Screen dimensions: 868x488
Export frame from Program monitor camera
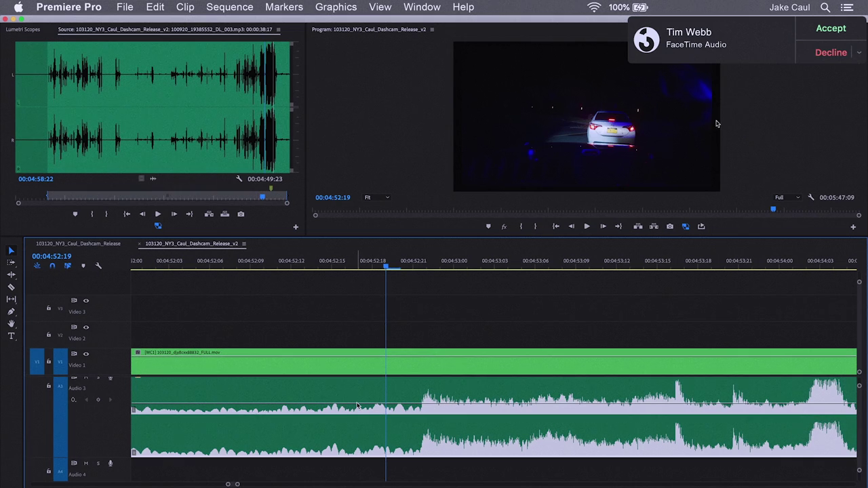[670, 226]
